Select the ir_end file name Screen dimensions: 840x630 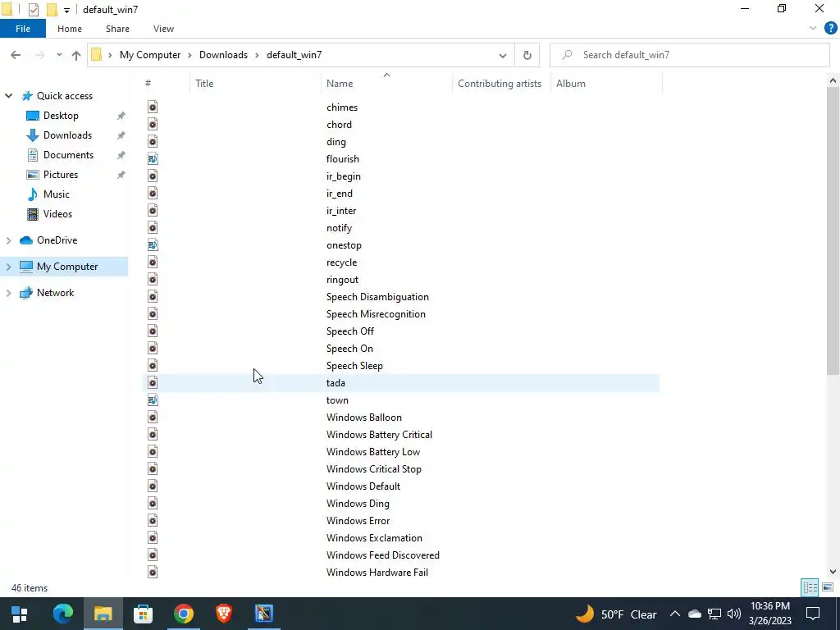tap(339, 194)
